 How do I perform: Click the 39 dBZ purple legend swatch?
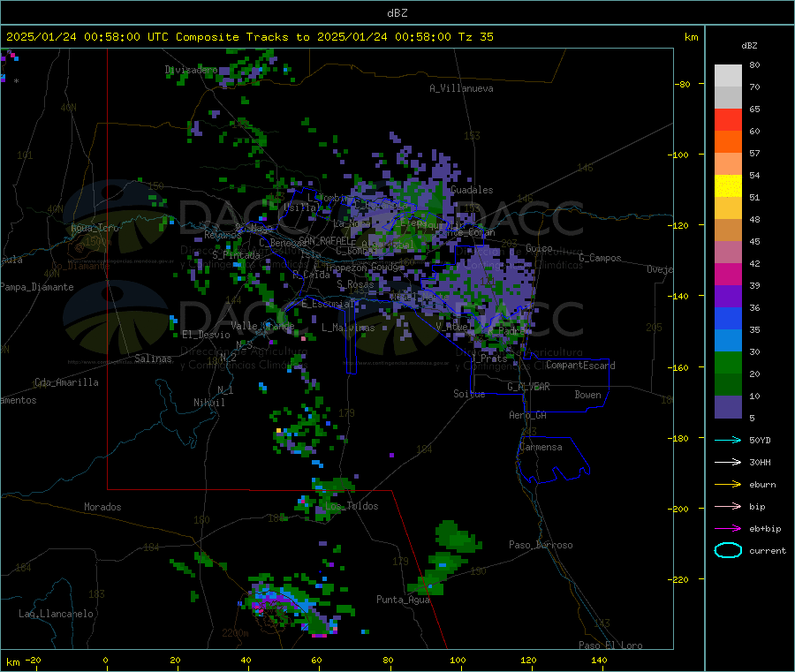[728, 297]
